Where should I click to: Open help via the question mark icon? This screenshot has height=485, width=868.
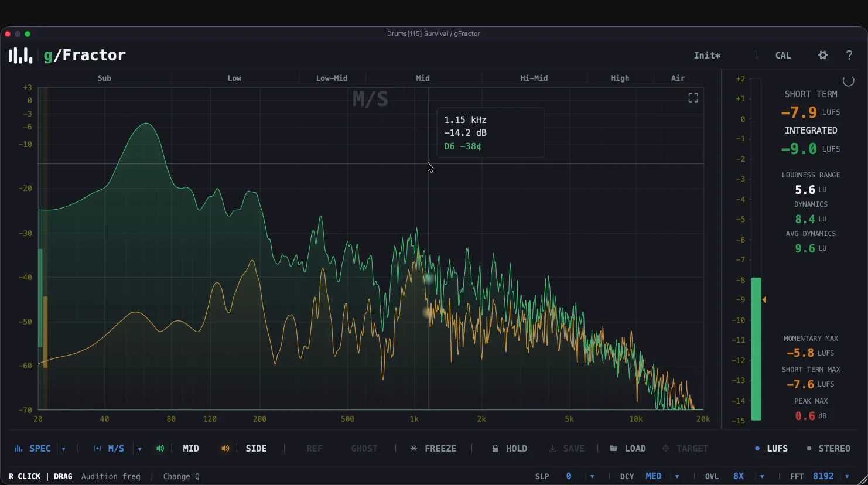click(849, 55)
